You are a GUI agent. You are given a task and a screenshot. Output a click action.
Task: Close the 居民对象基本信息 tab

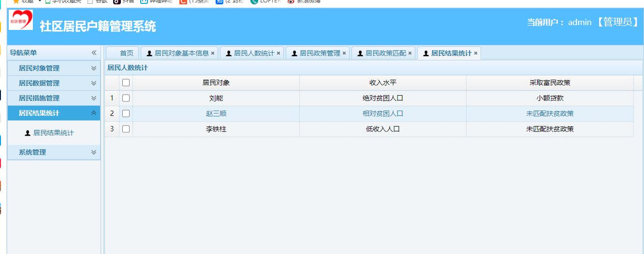pos(213,53)
